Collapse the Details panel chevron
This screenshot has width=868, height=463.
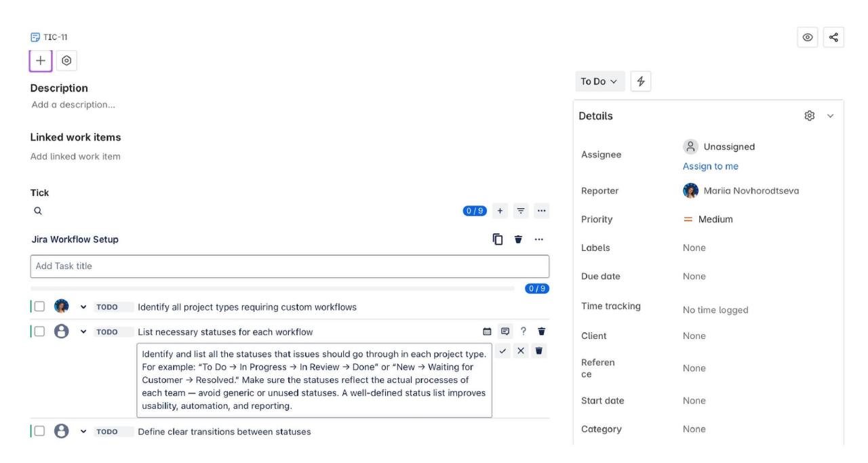point(831,116)
